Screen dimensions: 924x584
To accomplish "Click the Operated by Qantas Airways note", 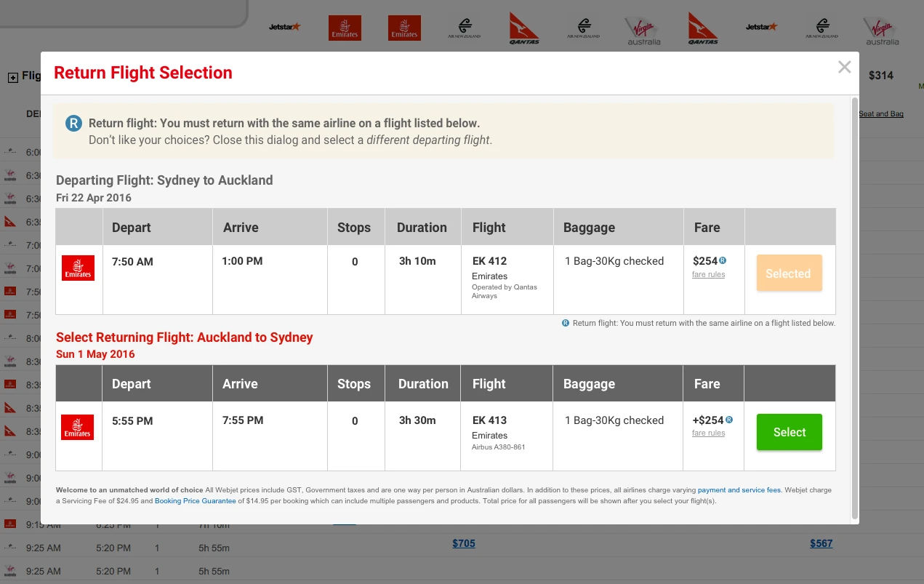I will (505, 292).
